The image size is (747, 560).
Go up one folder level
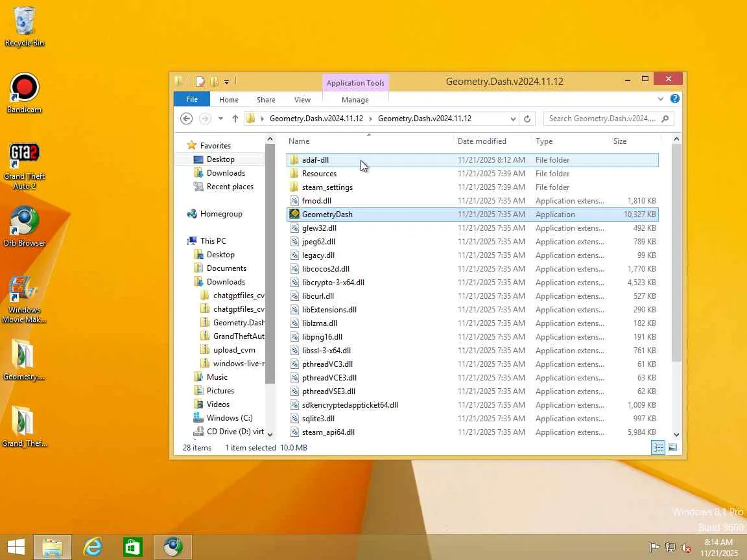[x=235, y=119]
